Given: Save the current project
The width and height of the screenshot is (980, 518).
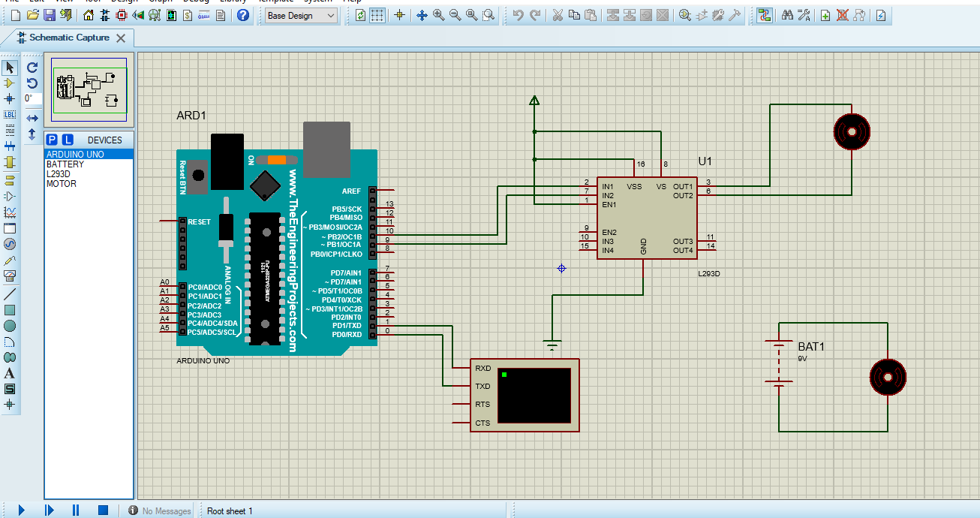Looking at the screenshot, I should coord(49,15).
